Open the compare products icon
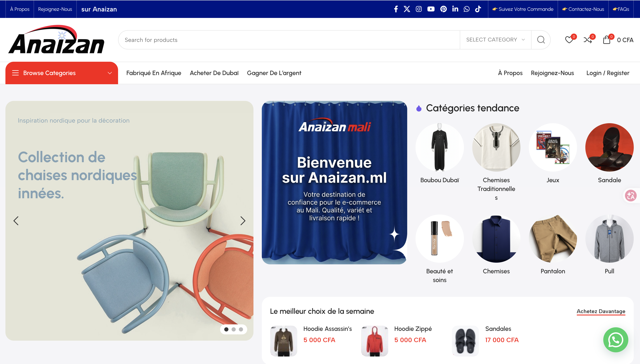 pyautogui.click(x=588, y=40)
